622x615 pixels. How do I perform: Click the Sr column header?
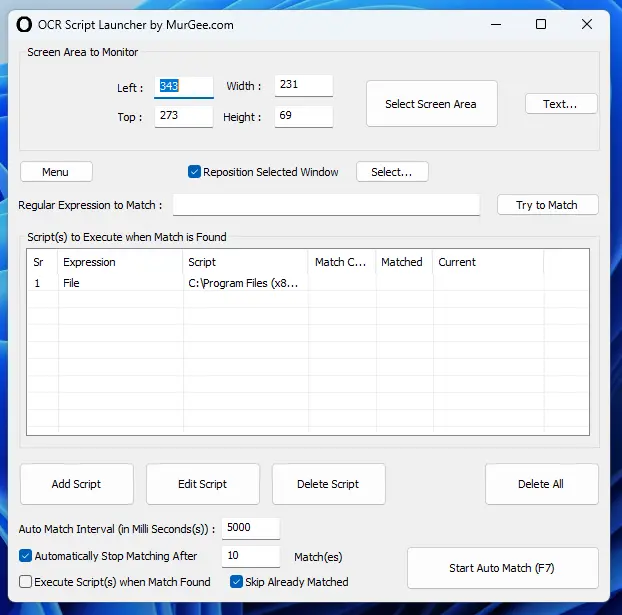click(x=42, y=262)
